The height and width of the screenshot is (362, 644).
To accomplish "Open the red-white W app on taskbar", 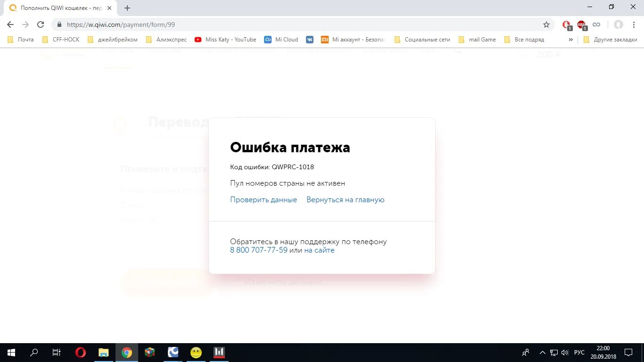I will click(219, 353).
